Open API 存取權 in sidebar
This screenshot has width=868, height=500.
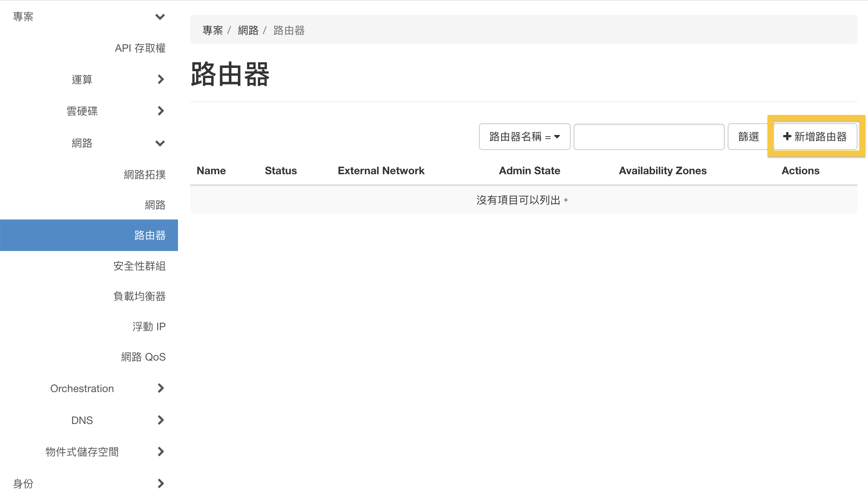pyautogui.click(x=140, y=48)
